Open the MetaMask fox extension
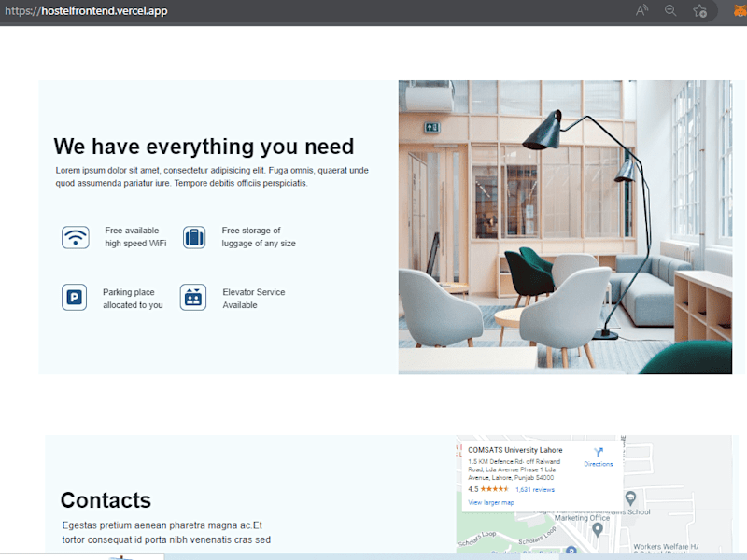Image resolution: width=747 pixels, height=560 pixels. (x=740, y=10)
